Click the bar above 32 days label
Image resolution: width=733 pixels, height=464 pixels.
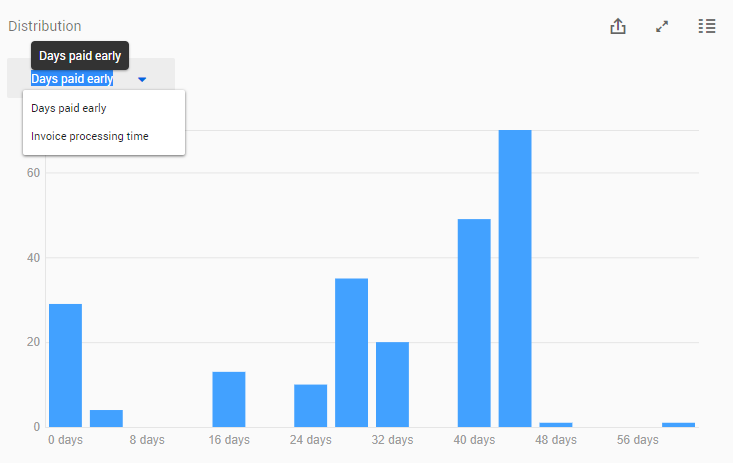coord(392,384)
